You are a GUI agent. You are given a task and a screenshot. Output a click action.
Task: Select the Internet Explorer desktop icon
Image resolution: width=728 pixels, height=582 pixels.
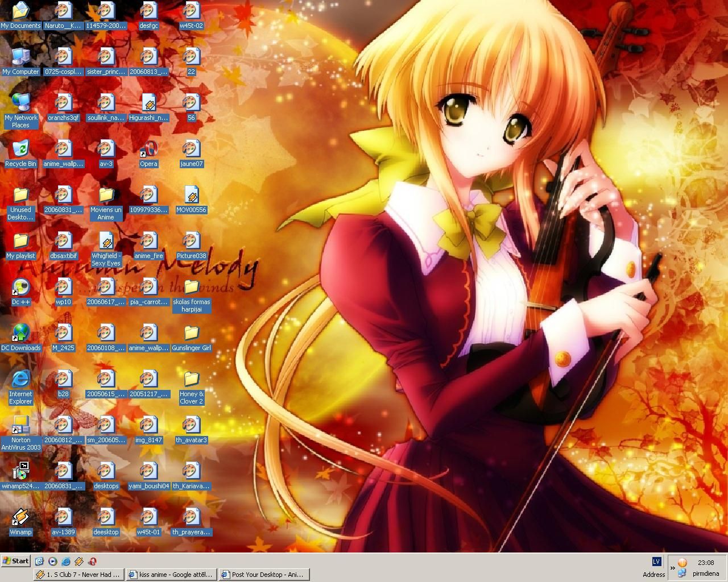tap(20, 387)
